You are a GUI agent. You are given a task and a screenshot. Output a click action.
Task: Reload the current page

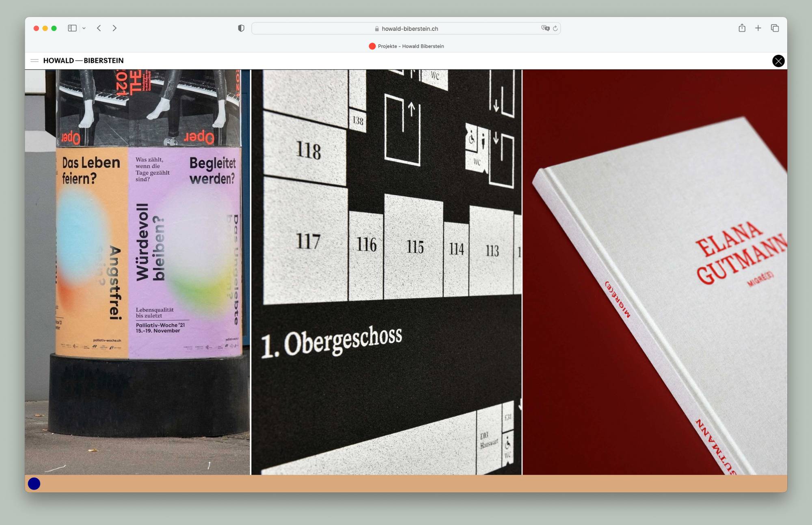[x=555, y=28]
